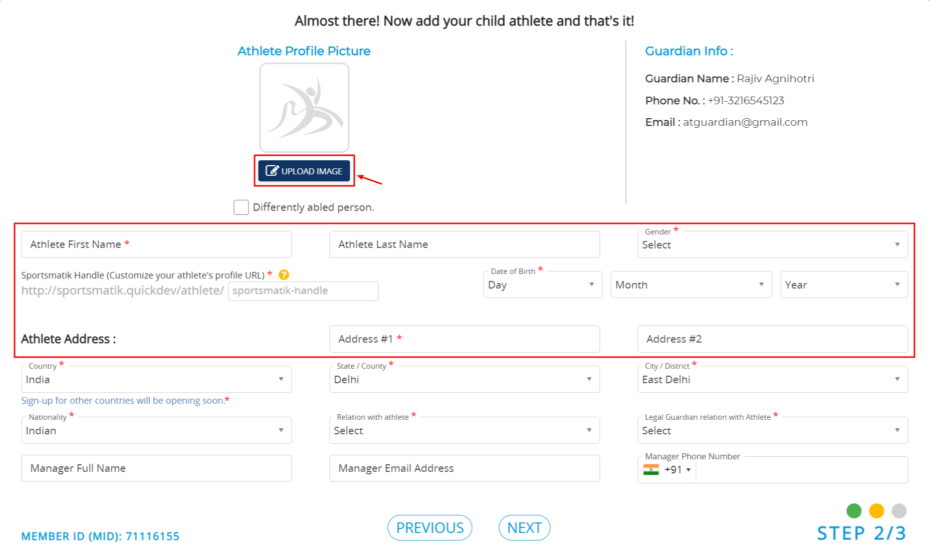
Task: Click the guardian name Rajiv Agnihotri
Action: point(775,79)
